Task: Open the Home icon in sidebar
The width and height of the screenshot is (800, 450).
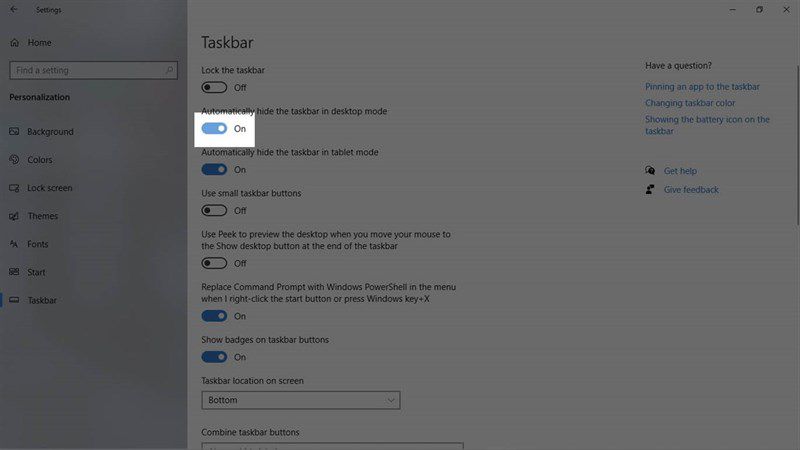Action: pos(14,42)
